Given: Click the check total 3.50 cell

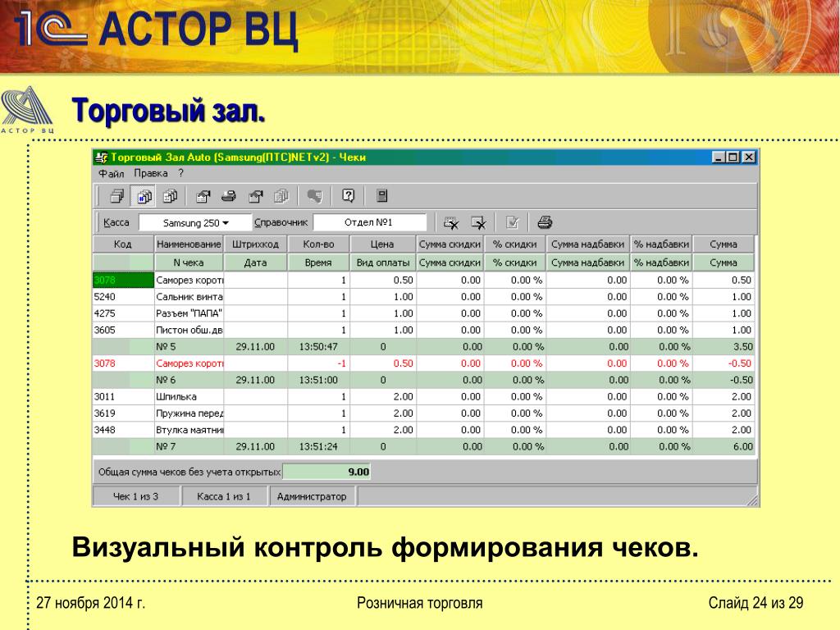Looking at the screenshot, I should click(724, 346).
